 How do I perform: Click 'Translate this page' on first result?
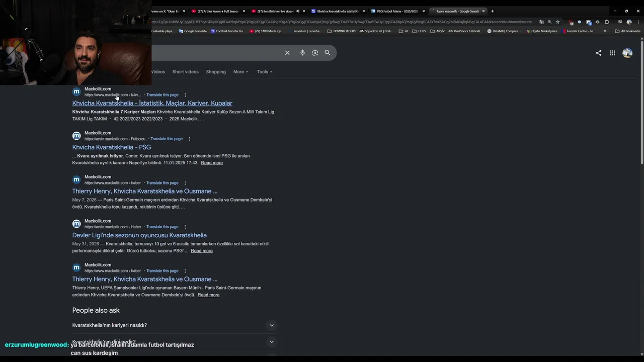coord(163,95)
